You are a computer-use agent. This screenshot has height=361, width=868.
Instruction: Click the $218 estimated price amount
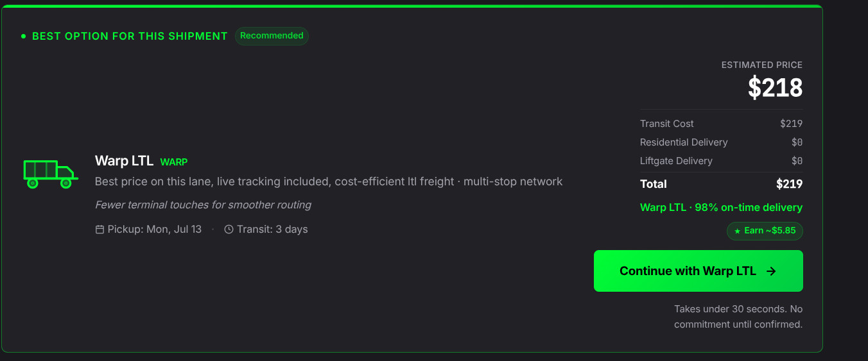775,87
